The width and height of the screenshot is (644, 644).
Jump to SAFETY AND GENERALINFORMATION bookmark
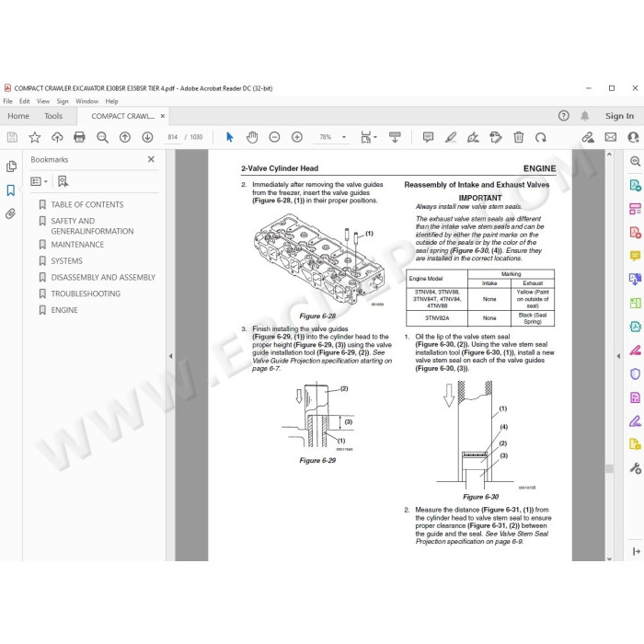(x=92, y=226)
